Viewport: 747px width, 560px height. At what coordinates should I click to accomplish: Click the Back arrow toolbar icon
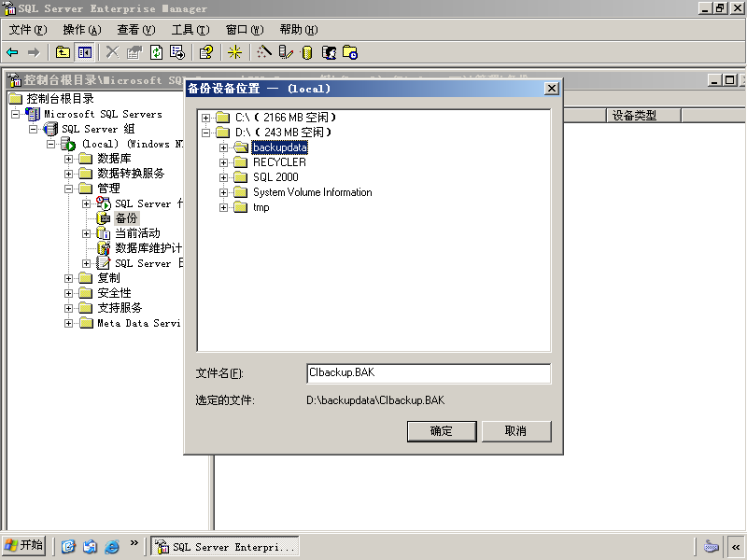(12, 52)
